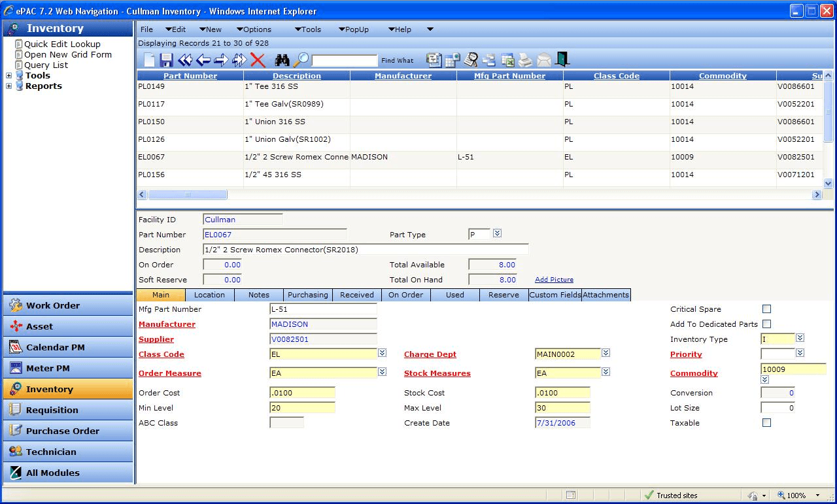Click the Min Level input field
This screenshot has width=837, height=504.
302,408
